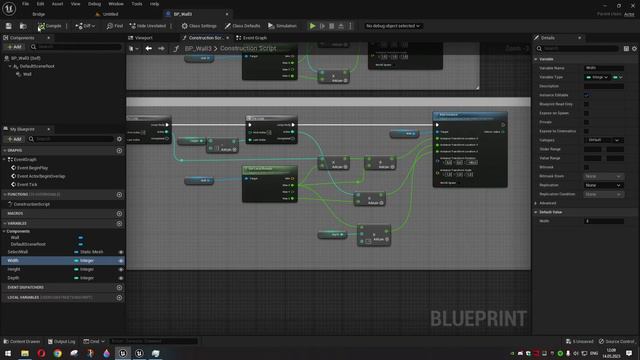Image resolution: width=640 pixels, height=360 pixels.
Task: Click the frame skip button beside Play
Action: tap(322, 26)
